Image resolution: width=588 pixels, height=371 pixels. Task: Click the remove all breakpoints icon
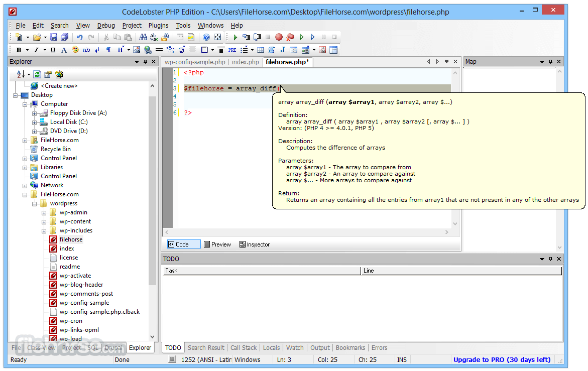[x=290, y=37]
